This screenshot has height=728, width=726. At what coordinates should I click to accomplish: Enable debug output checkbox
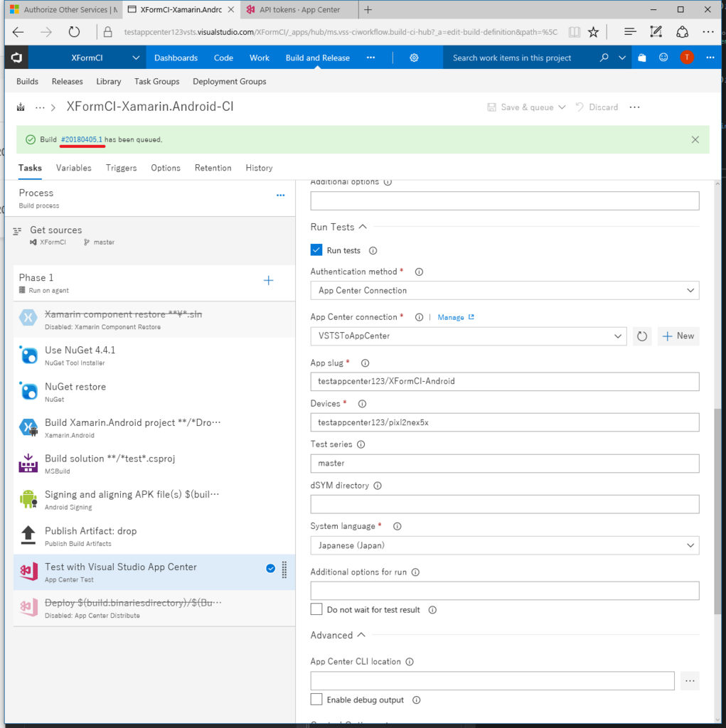point(316,700)
